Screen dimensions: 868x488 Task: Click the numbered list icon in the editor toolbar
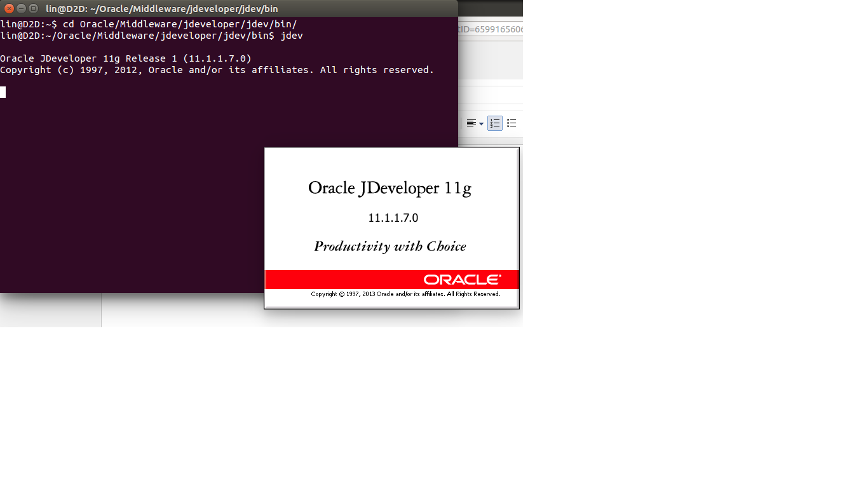tap(495, 123)
